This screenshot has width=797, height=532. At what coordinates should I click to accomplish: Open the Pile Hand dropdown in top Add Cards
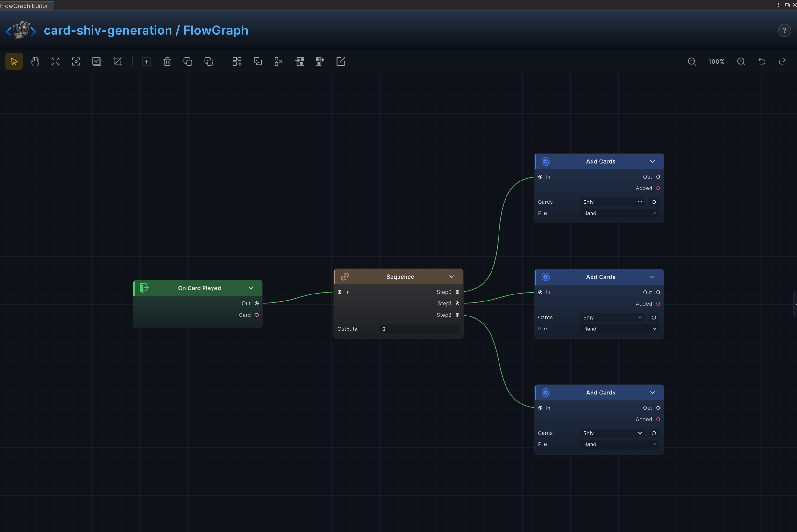pyautogui.click(x=620, y=213)
